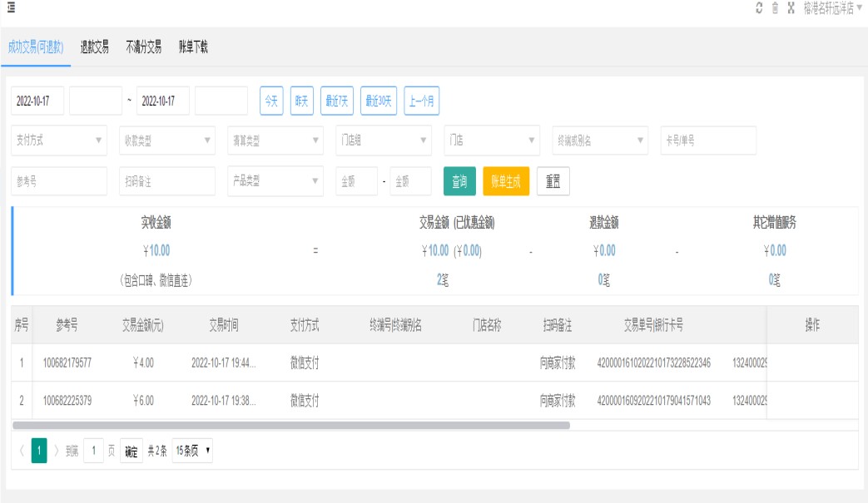This screenshot has height=503, width=868.
Task: Go to previous page using left chevron
Action: (21, 451)
